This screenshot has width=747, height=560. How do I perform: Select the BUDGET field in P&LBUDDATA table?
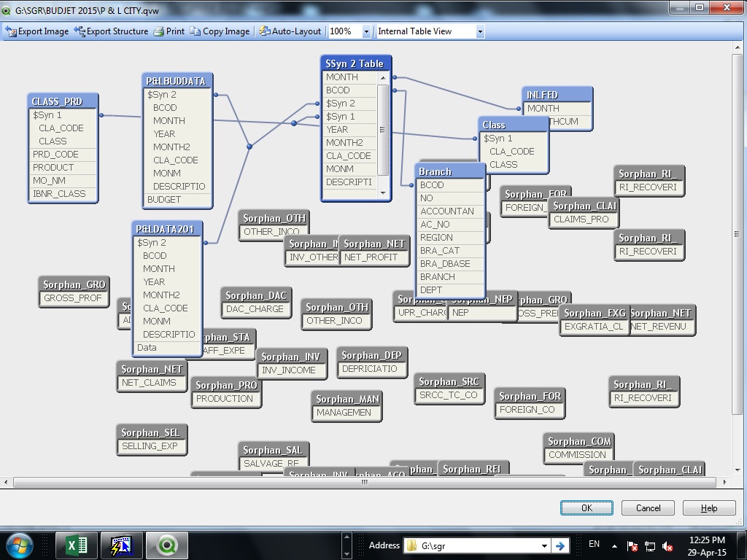click(164, 200)
